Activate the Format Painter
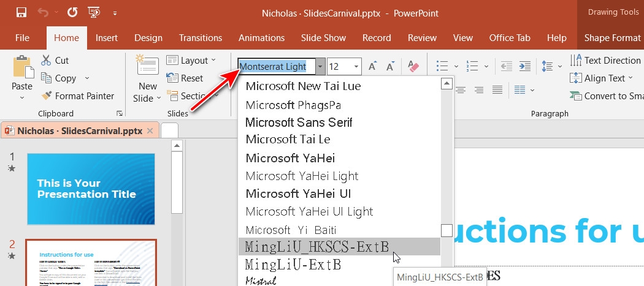 [x=78, y=96]
